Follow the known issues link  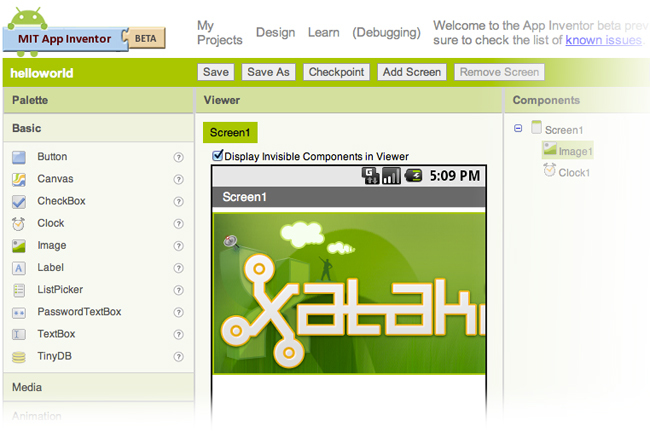[604, 40]
